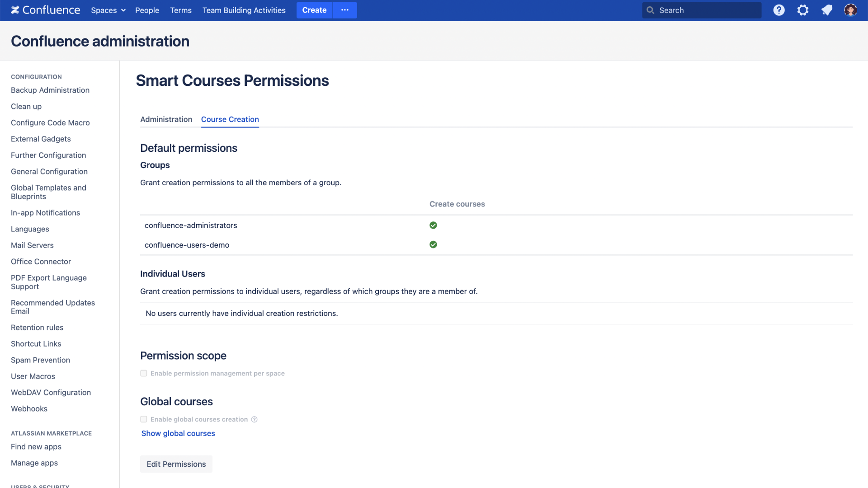This screenshot has height=488, width=868.
Task: Open Recommended Updates Email in sidebar
Action: tap(53, 307)
